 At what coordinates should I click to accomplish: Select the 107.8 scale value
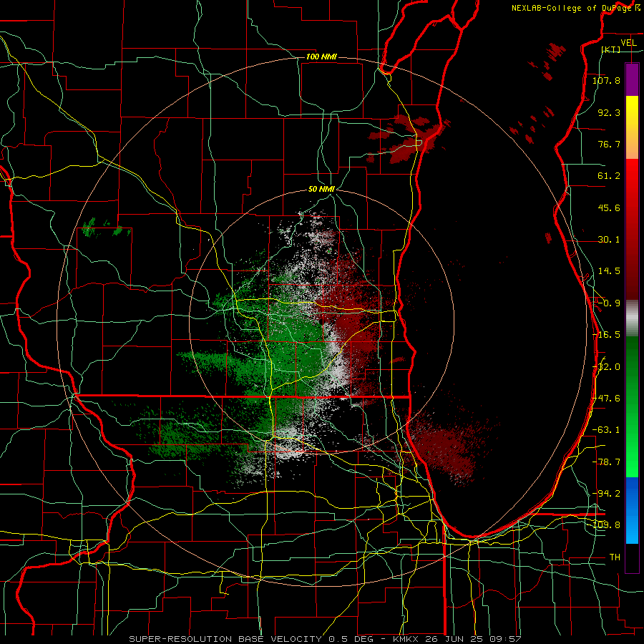606,80
